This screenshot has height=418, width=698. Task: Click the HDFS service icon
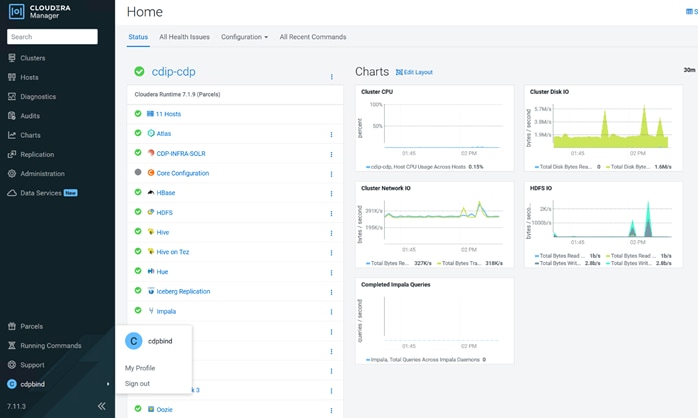coord(151,212)
